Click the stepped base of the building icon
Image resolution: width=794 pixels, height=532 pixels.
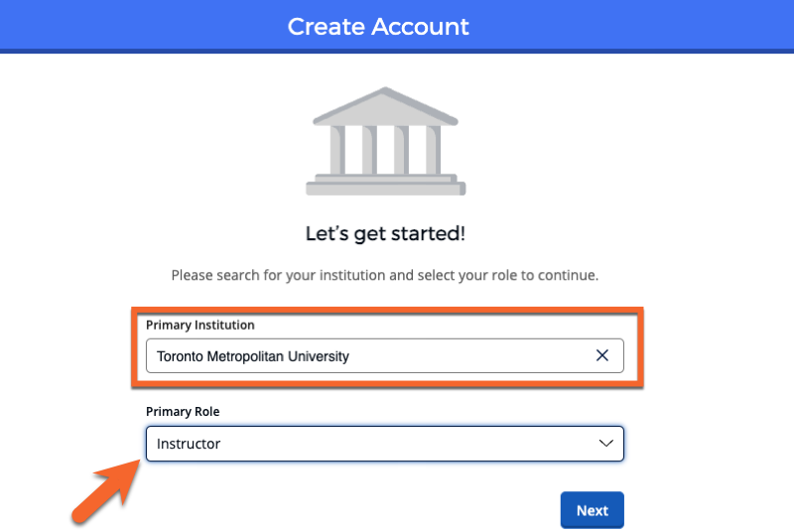click(x=385, y=185)
